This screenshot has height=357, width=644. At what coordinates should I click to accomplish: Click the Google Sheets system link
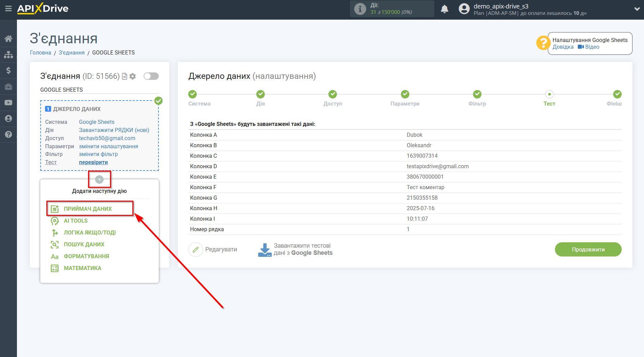[96, 122]
